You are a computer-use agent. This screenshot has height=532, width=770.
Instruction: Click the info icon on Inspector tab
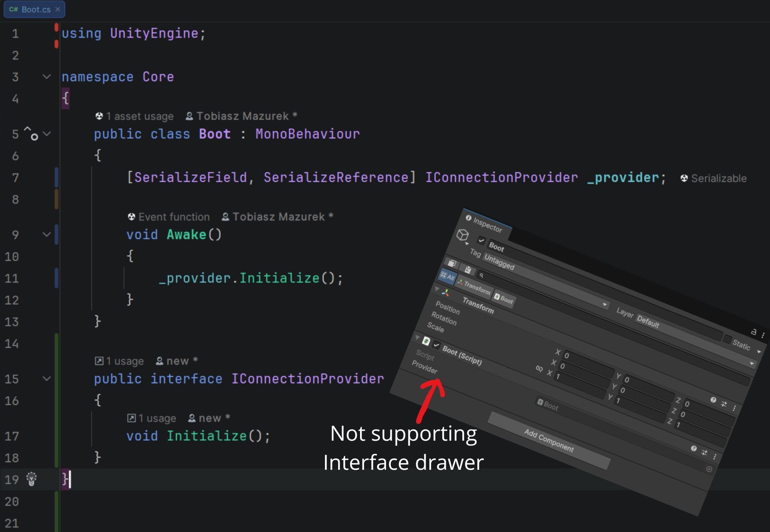coord(469,218)
